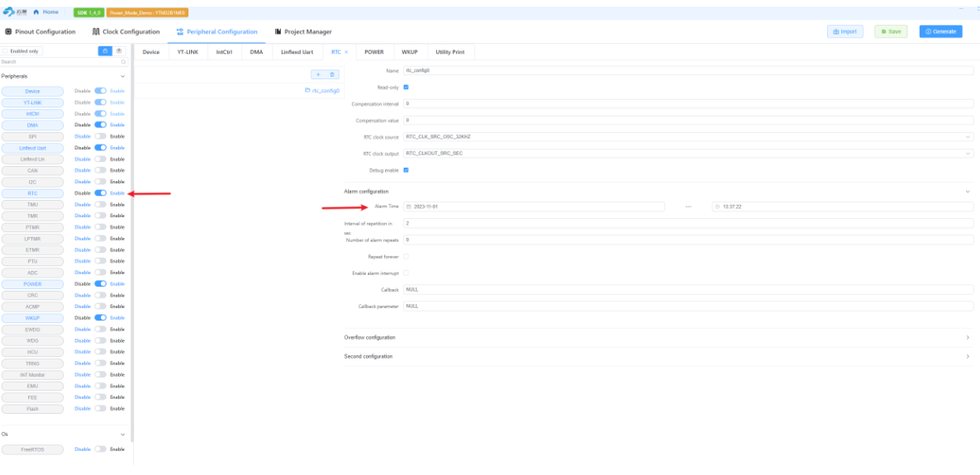Tick the Enable alarm interrupt checkbox
This screenshot has height=475, width=980.
[x=406, y=273]
